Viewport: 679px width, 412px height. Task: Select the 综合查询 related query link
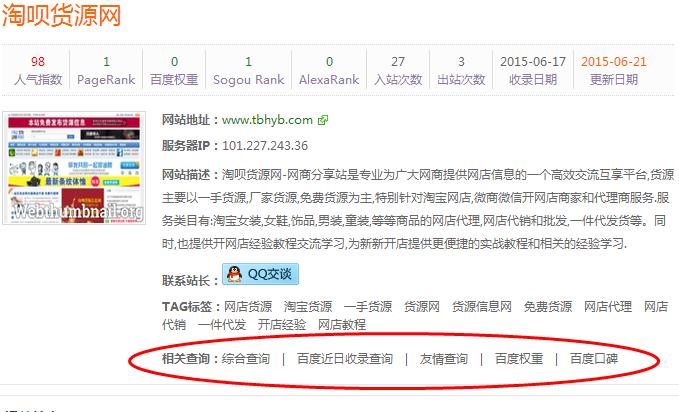(245, 358)
